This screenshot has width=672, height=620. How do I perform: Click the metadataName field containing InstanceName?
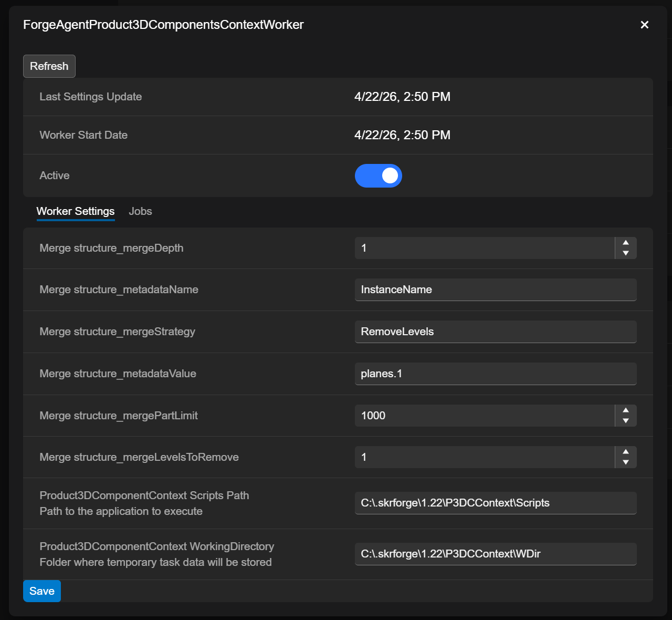click(495, 290)
